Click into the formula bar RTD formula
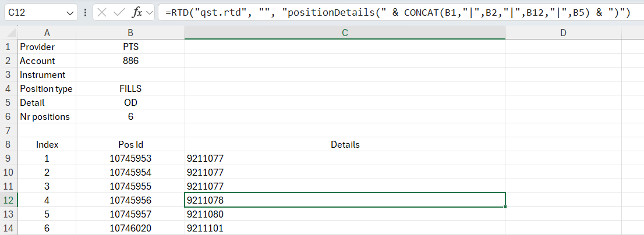The height and width of the screenshot is (235, 644). coord(397,13)
